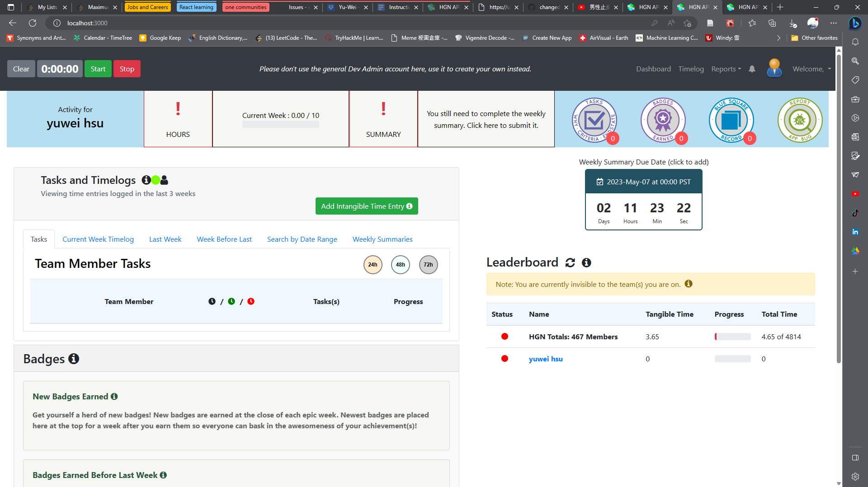Image resolution: width=868 pixels, height=487 pixels.
Task: Expand the bookmarks bar overflow chevron
Action: click(x=778, y=38)
